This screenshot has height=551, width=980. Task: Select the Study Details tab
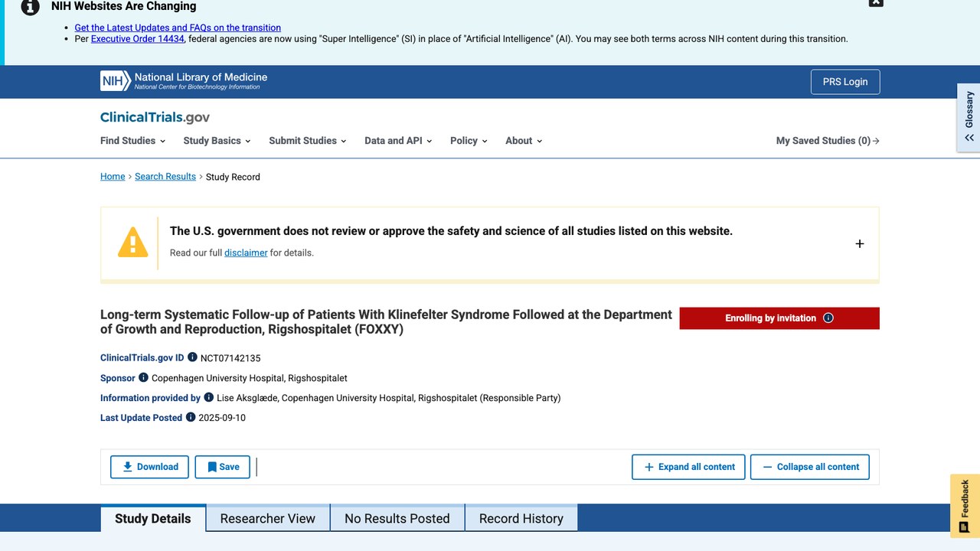pyautogui.click(x=153, y=518)
